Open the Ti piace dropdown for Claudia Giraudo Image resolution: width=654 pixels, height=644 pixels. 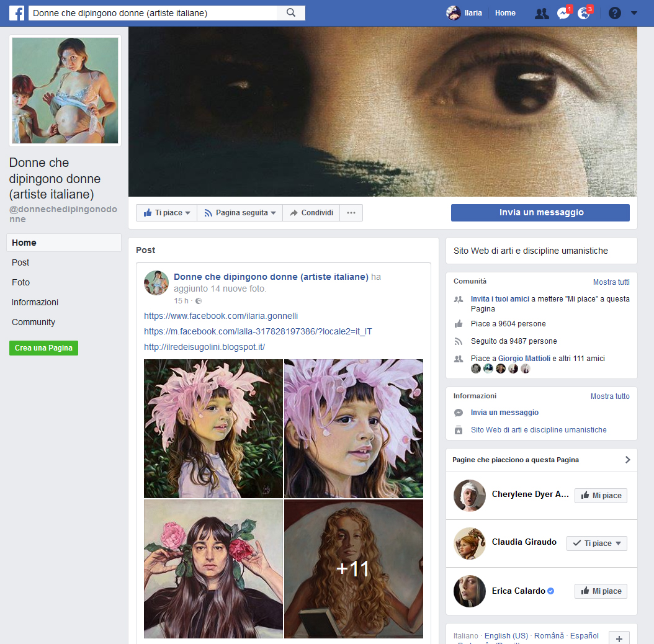pos(597,543)
